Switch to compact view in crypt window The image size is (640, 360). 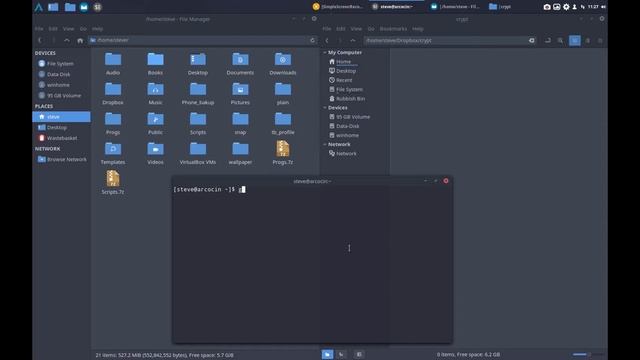[600, 40]
